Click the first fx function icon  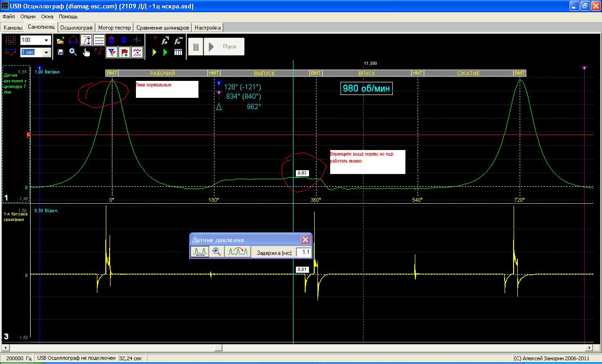pos(166,40)
